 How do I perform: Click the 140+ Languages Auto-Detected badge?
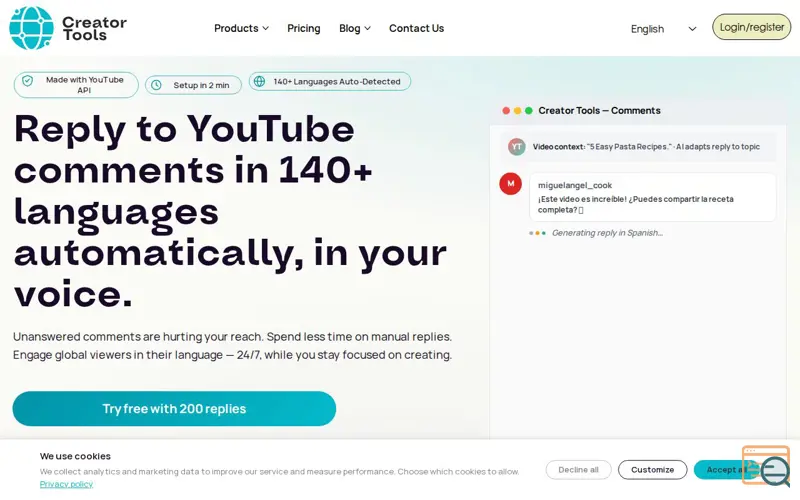click(330, 81)
